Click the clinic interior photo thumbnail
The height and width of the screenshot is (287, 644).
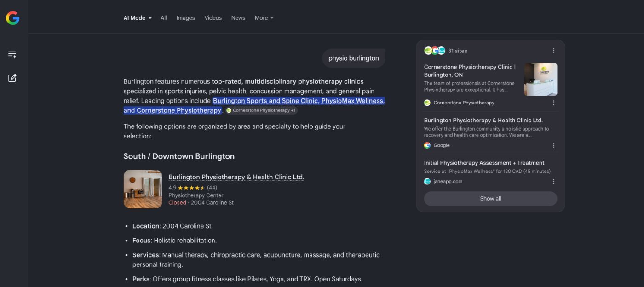tap(143, 189)
